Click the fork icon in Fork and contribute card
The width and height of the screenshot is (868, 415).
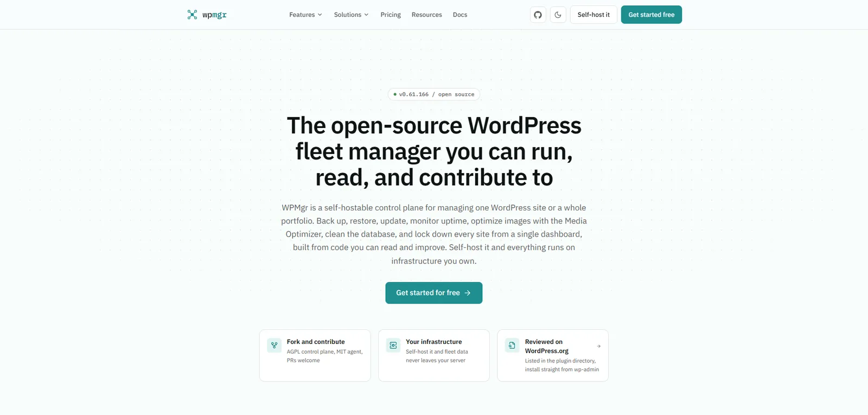click(x=274, y=345)
